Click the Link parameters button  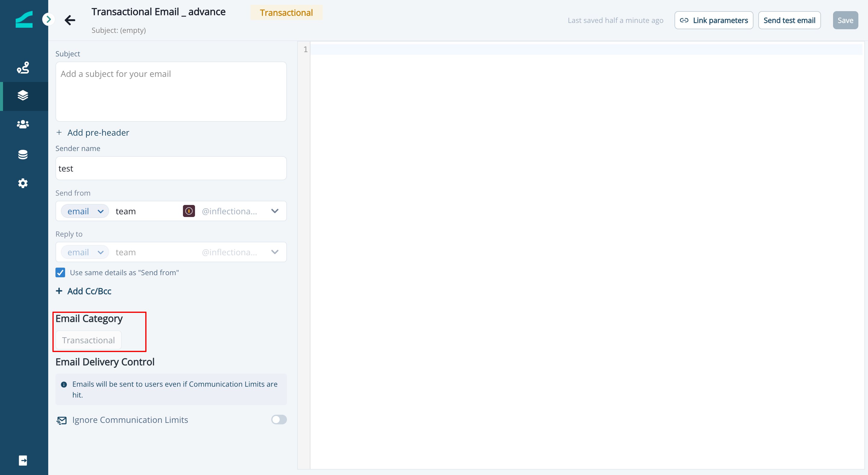click(x=714, y=20)
